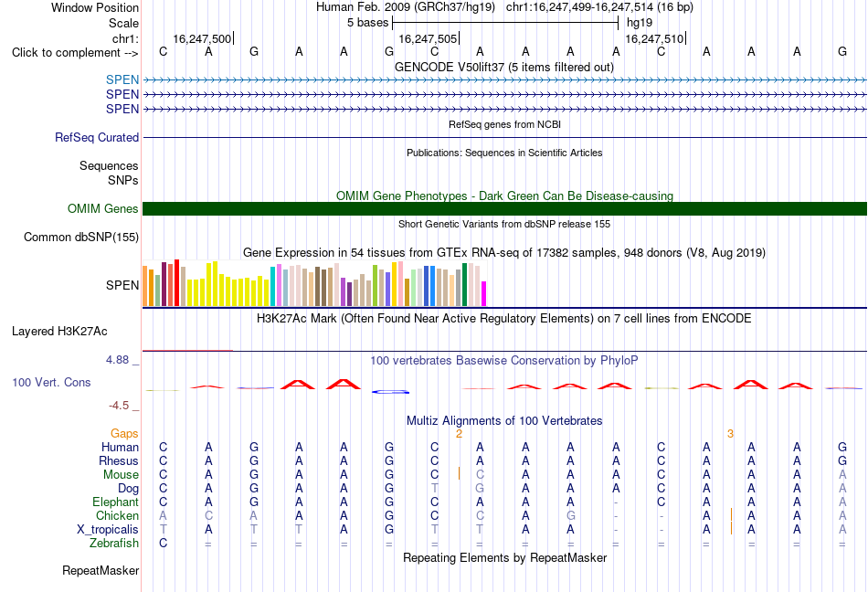This screenshot has height=592, width=868.
Task: Click the RefSeq Curated gene line
Action: click(x=504, y=137)
